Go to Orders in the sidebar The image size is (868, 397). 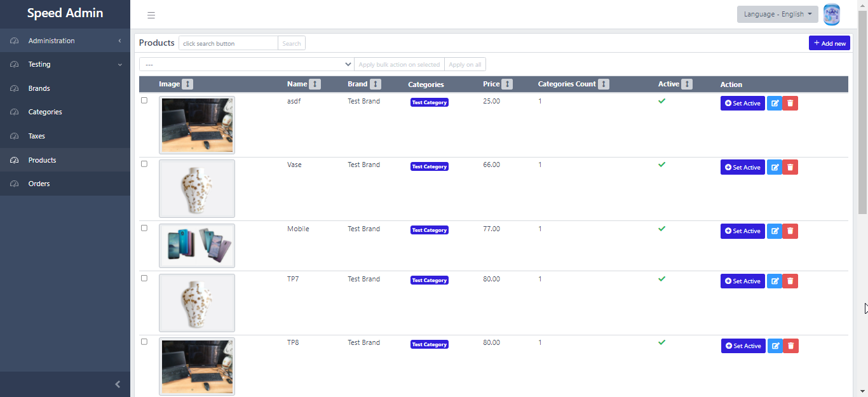[x=39, y=184]
